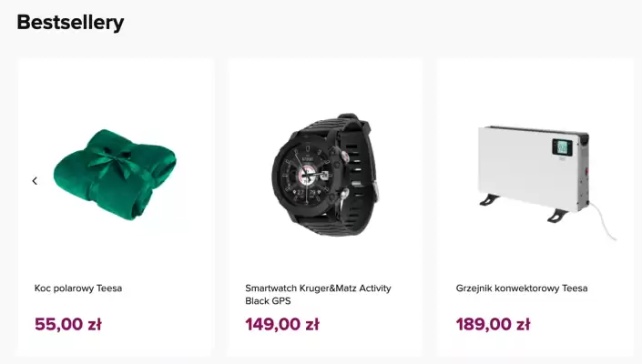642x364 pixels.
Task: Open Smartwatch Kruger&Matz Activity Black GPS link
Action: pos(318,295)
